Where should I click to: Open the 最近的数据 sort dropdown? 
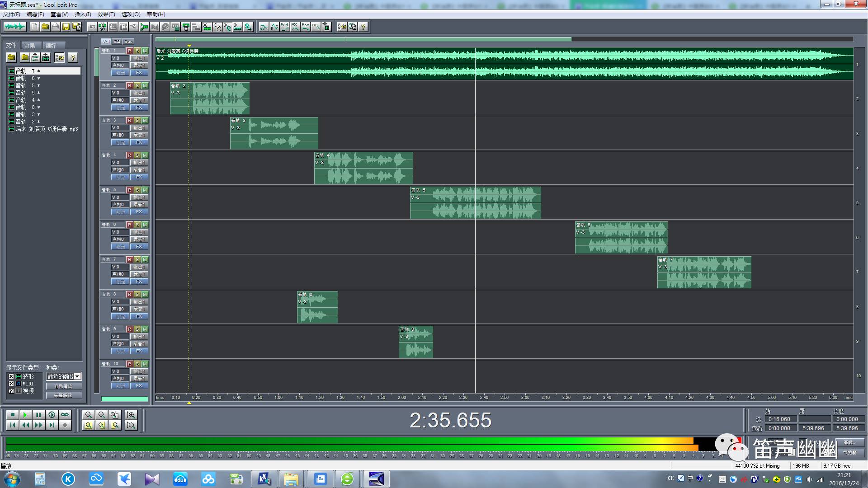[x=77, y=376]
